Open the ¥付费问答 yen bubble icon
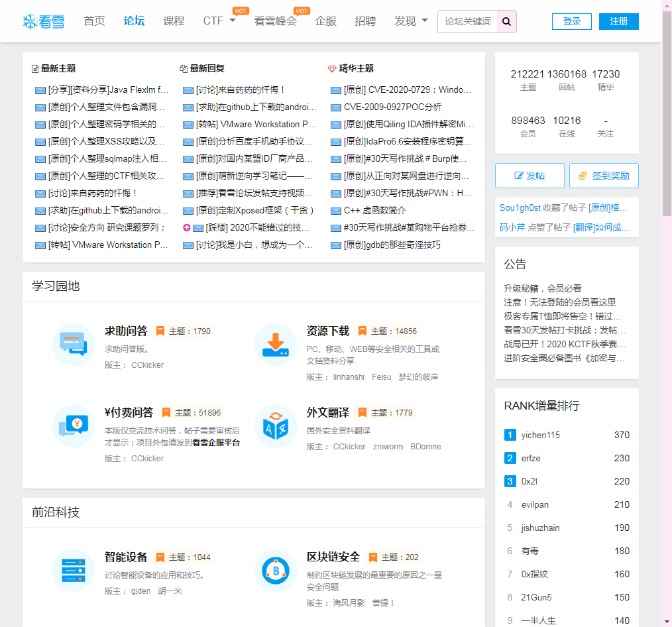Screen dimensions: 672x627 (74, 426)
